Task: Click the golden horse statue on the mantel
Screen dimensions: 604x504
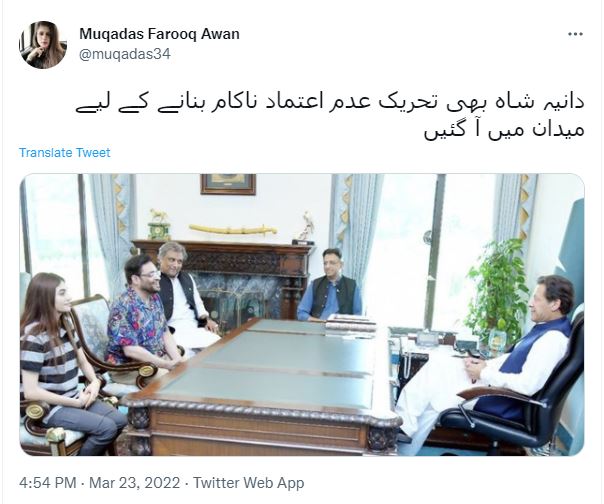Action: pos(159,215)
